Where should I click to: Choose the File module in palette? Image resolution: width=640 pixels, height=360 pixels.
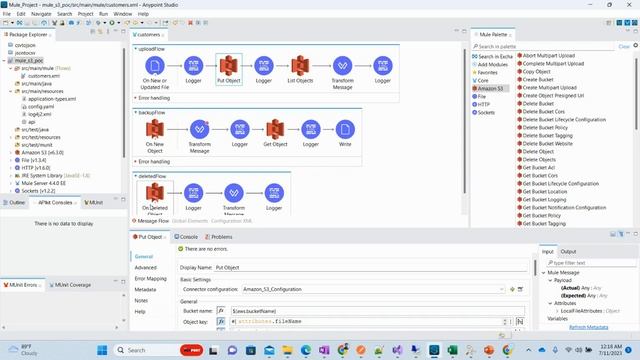[482, 96]
